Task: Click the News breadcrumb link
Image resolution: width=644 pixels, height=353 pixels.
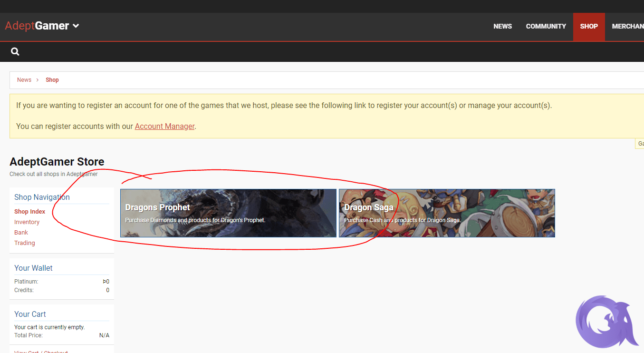Action: (24, 80)
